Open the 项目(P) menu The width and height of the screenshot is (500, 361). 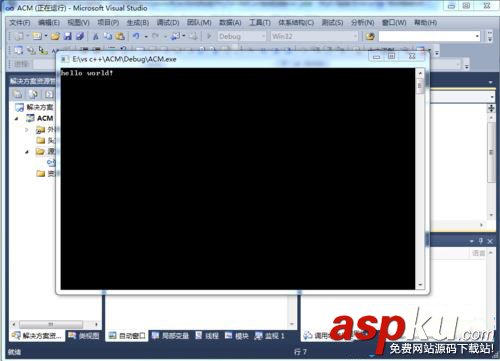click(108, 23)
